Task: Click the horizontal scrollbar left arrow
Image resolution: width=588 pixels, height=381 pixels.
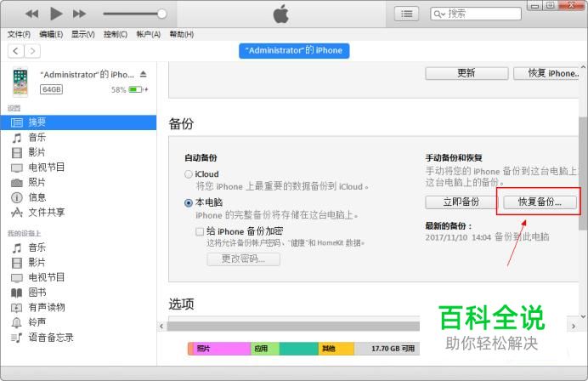Action: pyautogui.click(x=161, y=327)
